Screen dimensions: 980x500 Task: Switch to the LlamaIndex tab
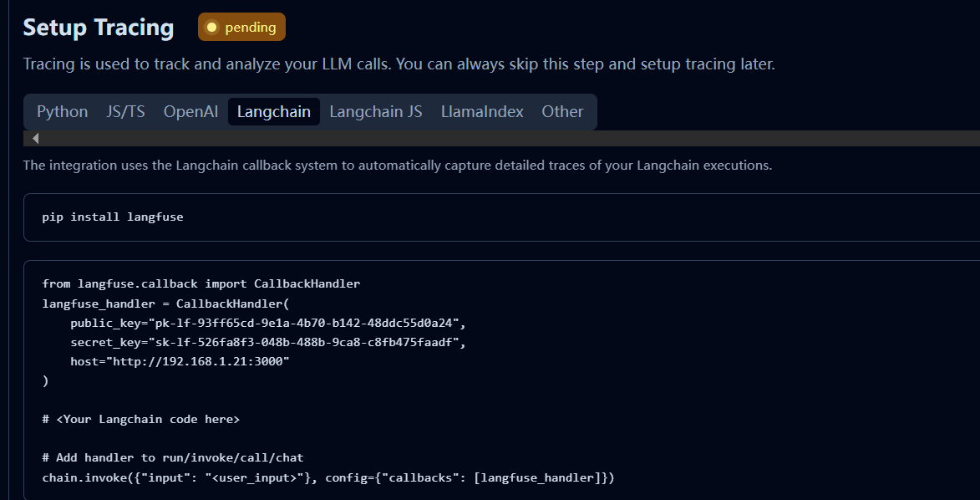(x=482, y=111)
